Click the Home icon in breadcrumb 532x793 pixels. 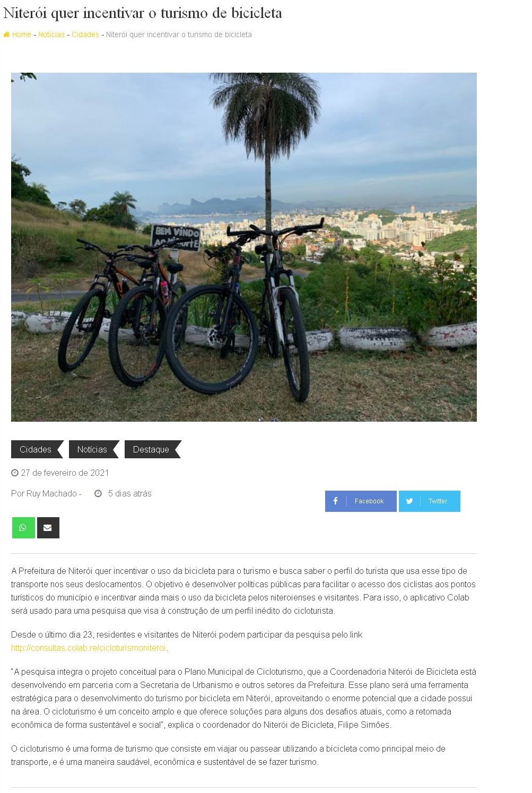pos(6,35)
